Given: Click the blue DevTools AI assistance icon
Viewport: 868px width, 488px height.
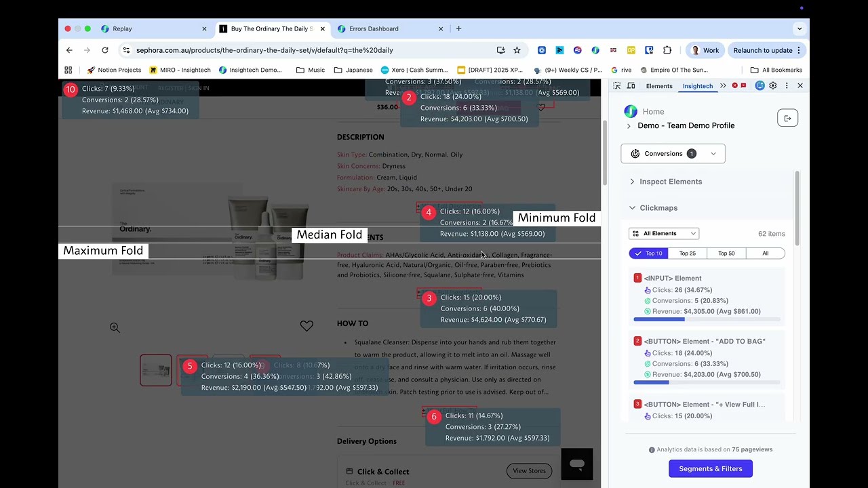Looking at the screenshot, I should pos(759,86).
